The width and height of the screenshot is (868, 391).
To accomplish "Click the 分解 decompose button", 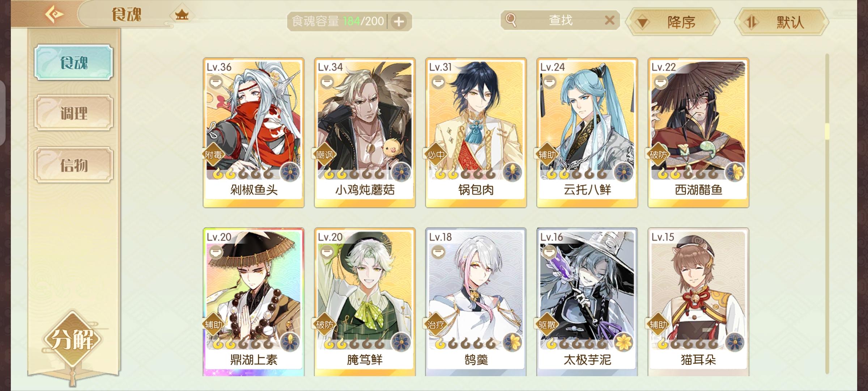I will click(x=72, y=340).
